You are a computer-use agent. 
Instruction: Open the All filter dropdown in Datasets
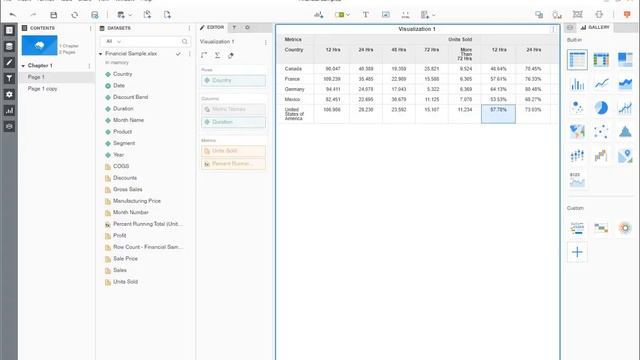tap(113, 41)
